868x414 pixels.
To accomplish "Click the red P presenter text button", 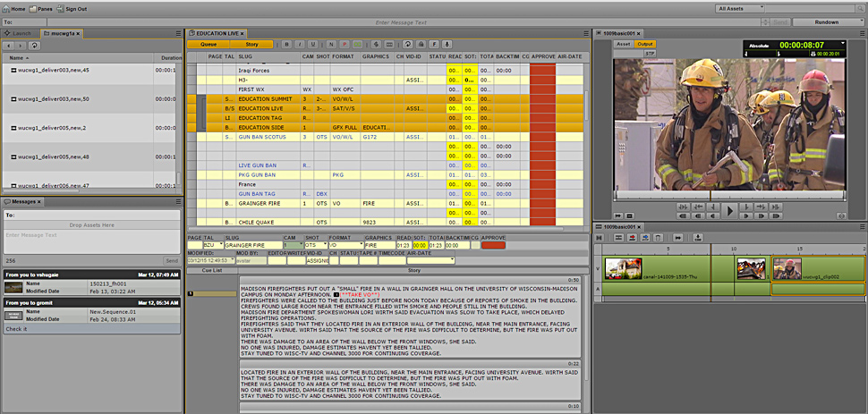I will [345, 45].
